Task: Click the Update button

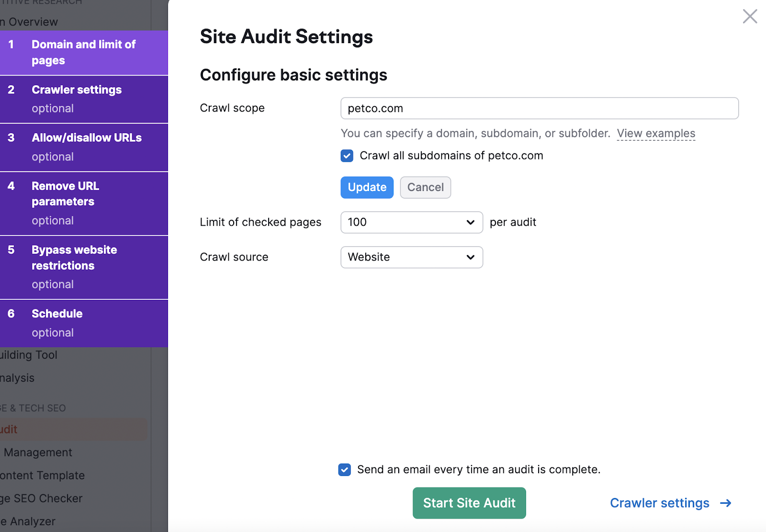Action: (367, 187)
